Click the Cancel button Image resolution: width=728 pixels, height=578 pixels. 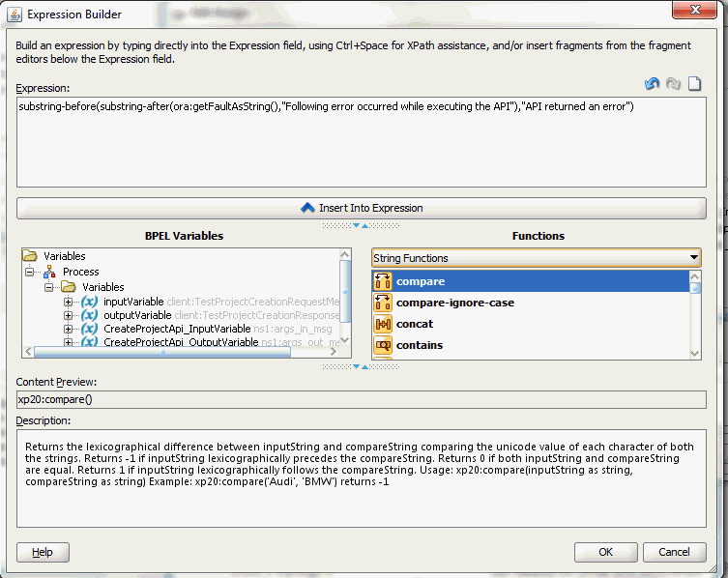674,552
